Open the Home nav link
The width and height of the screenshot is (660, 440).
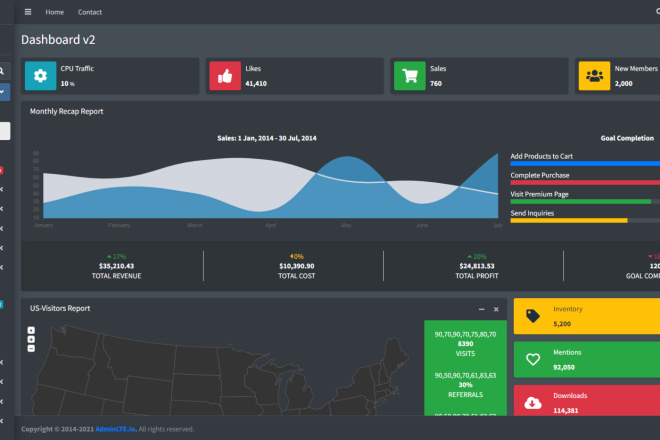point(55,12)
